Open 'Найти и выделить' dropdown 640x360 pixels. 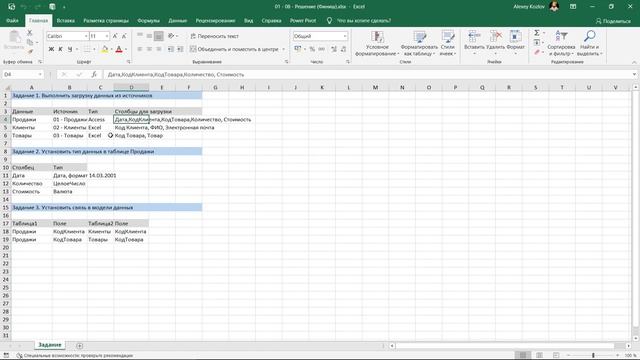coord(589,43)
